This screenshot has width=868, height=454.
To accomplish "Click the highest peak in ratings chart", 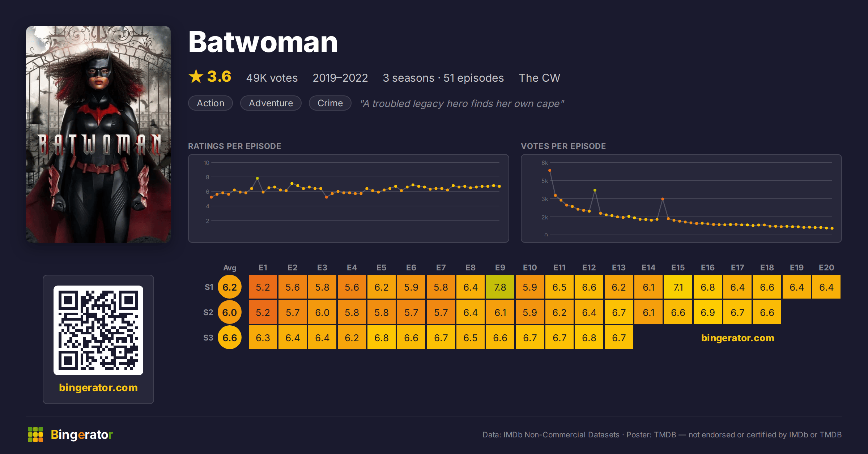I will 257,178.
